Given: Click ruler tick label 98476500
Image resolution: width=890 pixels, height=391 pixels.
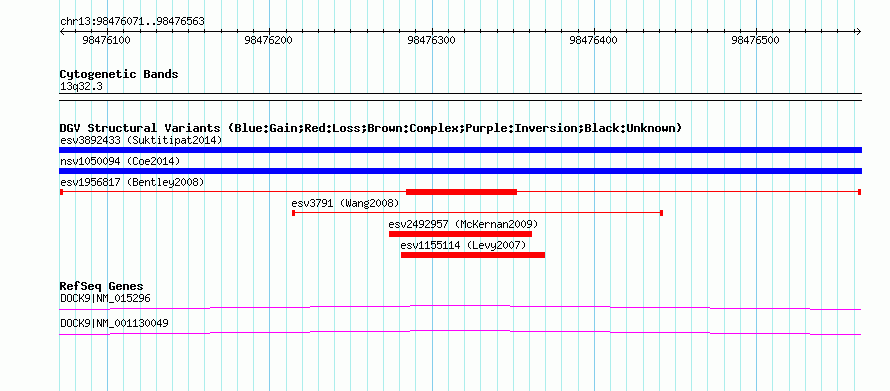Looking at the screenshot, I should pos(756,40).
